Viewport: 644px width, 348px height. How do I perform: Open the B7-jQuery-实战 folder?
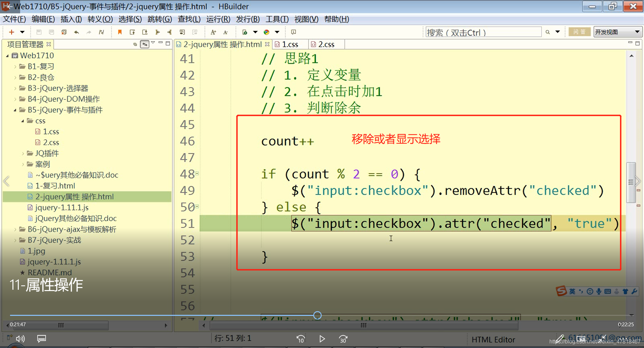(50, 240)
